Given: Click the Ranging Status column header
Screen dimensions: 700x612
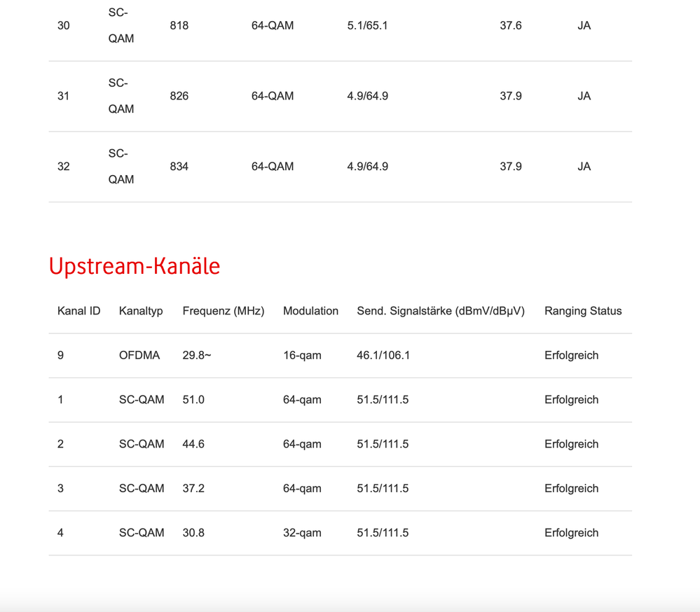Looking at the screenshot, I should [x=583, y=311].
